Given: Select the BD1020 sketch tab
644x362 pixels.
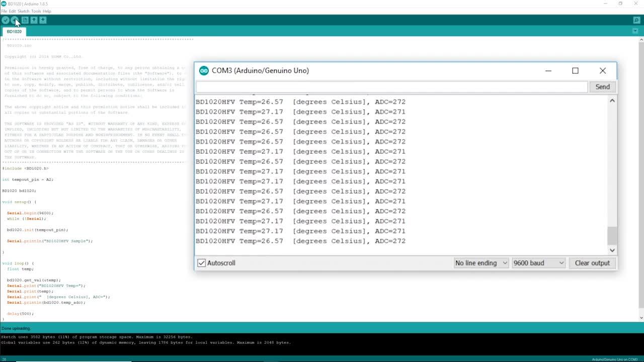Looking at the screenshot, I should pos(14,31).
